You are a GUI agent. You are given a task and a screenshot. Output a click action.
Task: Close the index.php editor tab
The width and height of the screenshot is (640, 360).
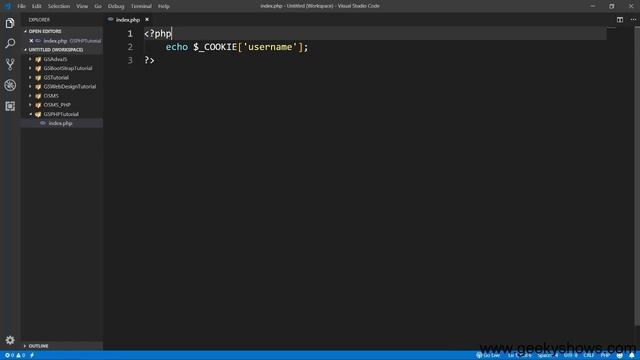(147, 20)
